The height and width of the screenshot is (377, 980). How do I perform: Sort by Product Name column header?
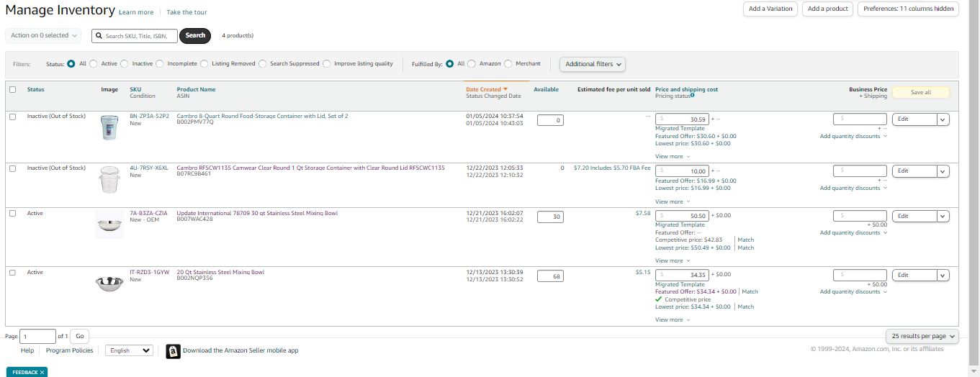(x=196, y=89)
